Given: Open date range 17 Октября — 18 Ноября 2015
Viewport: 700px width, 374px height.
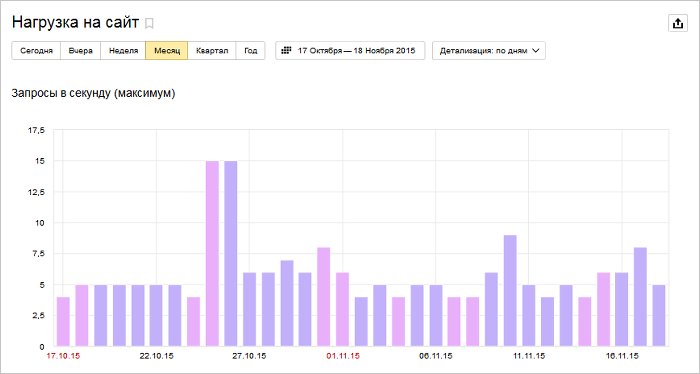Looking at the screenshot, I should (350, 50).
